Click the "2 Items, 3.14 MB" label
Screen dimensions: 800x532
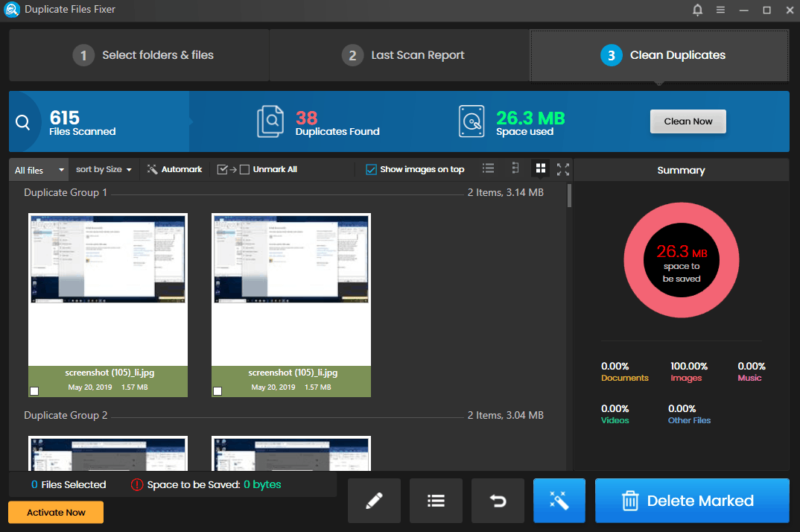(x=505, y=192)
